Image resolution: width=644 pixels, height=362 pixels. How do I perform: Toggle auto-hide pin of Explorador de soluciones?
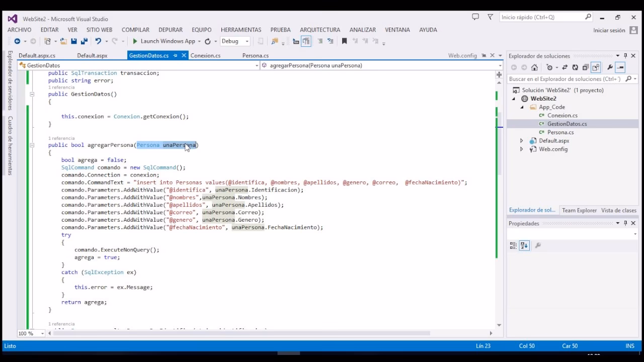[625, 56]
